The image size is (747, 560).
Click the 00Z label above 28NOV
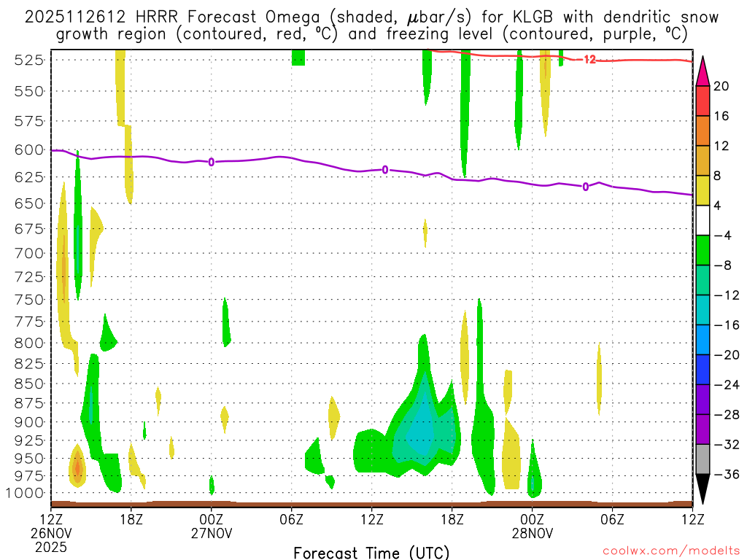[x=533, y=519]
